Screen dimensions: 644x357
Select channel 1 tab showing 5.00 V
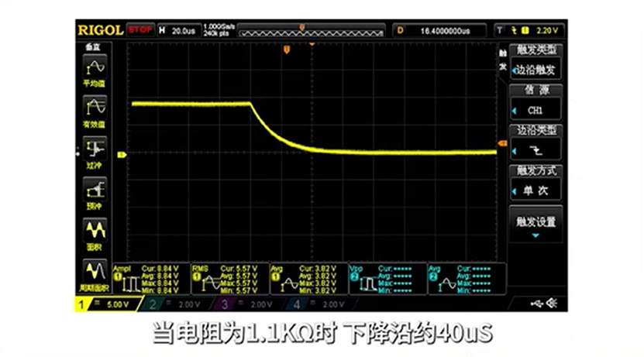(108, 304)
